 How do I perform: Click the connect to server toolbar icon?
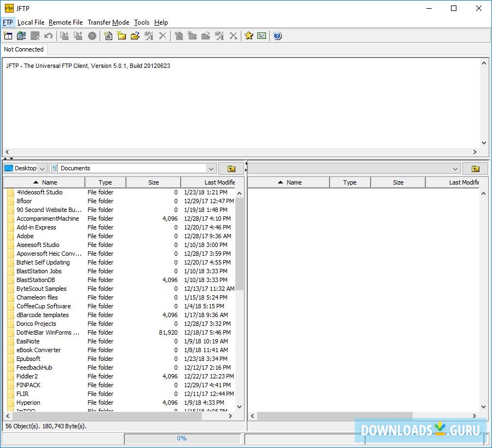click(x=21, y=36)
